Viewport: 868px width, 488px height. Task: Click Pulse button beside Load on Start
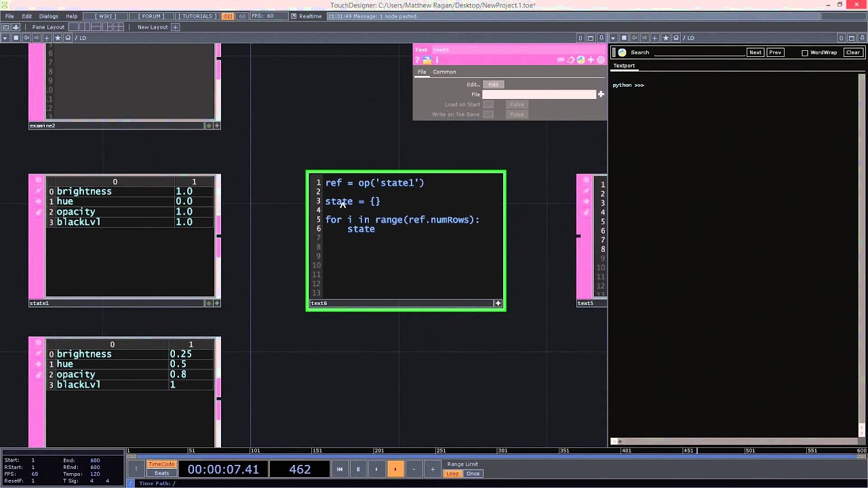(x=517, y=104)
